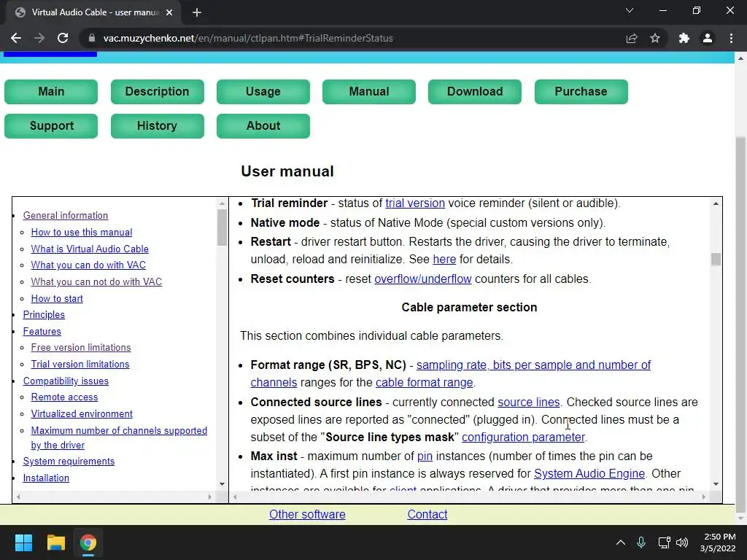Open tab search chevron in title bar
Image resolution: width=747 pixels, height=560 pixels.
pos(630,10)
